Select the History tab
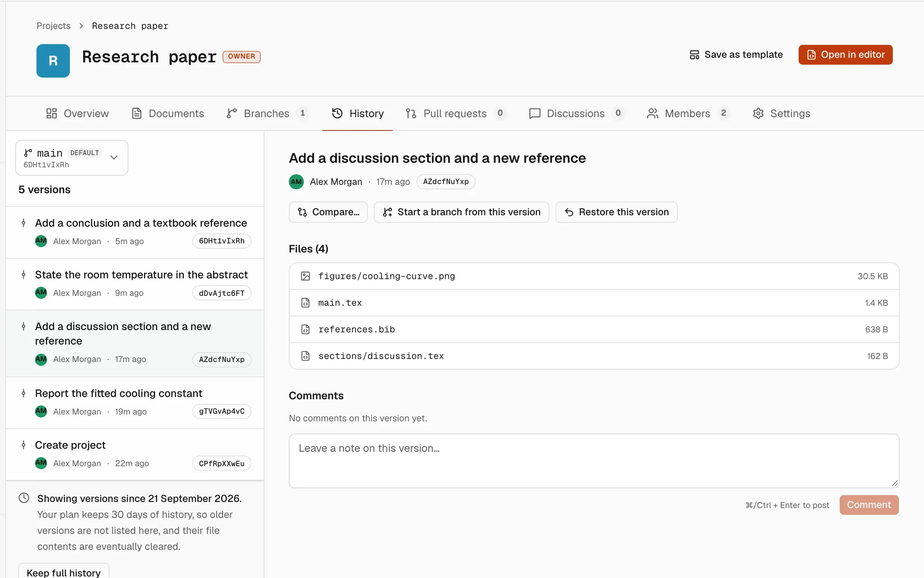 point(358,114)
